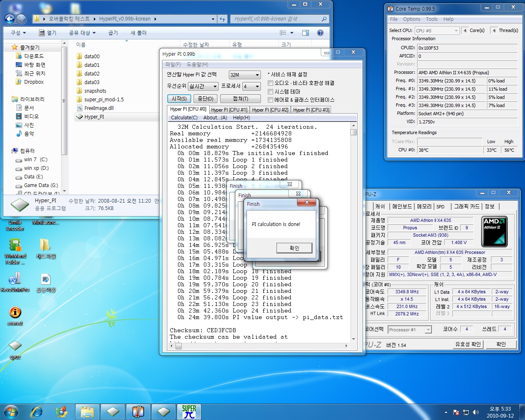Click Explorer help question-mark icon
Viewport: 525px width, 420px height.
pos(320,33)
